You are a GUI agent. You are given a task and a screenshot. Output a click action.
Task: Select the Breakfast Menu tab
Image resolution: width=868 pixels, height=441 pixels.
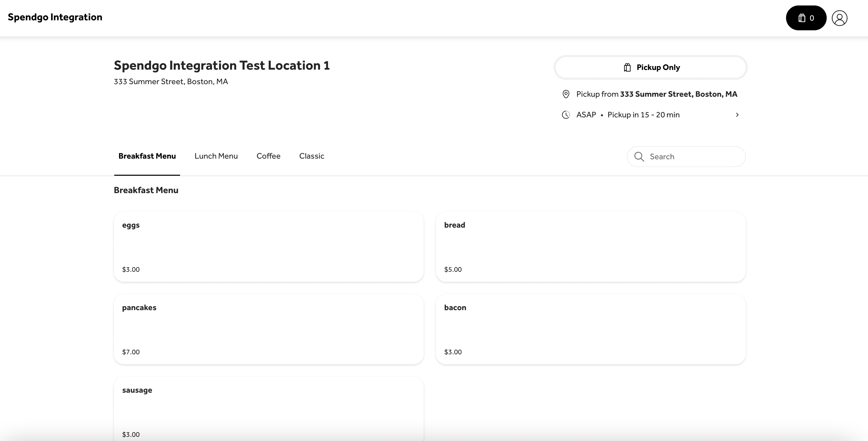pos(147,156)
